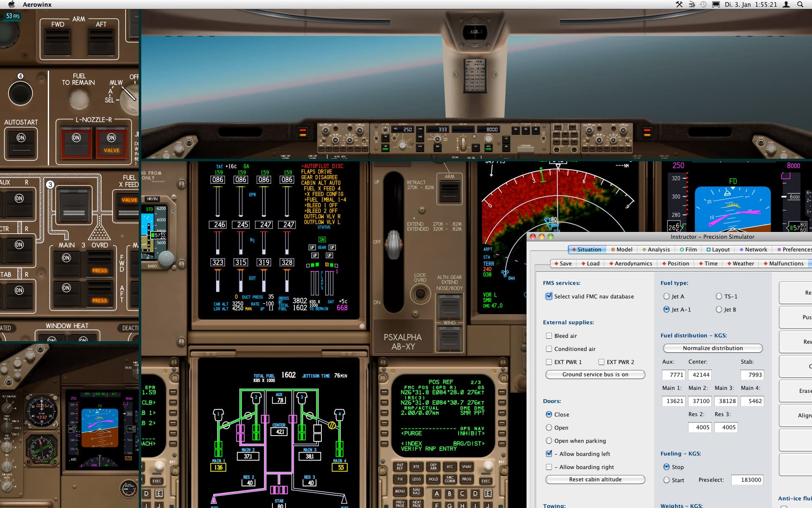Click the BARO knob on standby altimeter
Screen dimensions: 812x508
[x=165, y=258]
